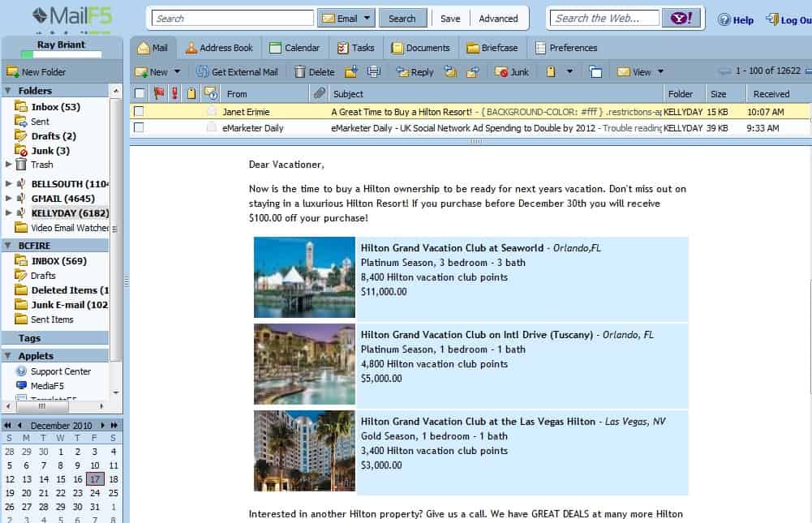This screenshot has width=812, height=523.
Task: Open the New button dropdown arrow
Action: [x=177, y=71]
